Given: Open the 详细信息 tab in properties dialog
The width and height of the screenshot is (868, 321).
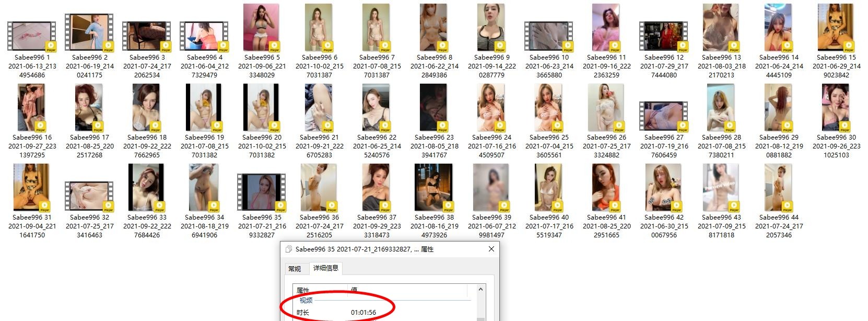Looking at the screenshot, I should coord(325,268).
